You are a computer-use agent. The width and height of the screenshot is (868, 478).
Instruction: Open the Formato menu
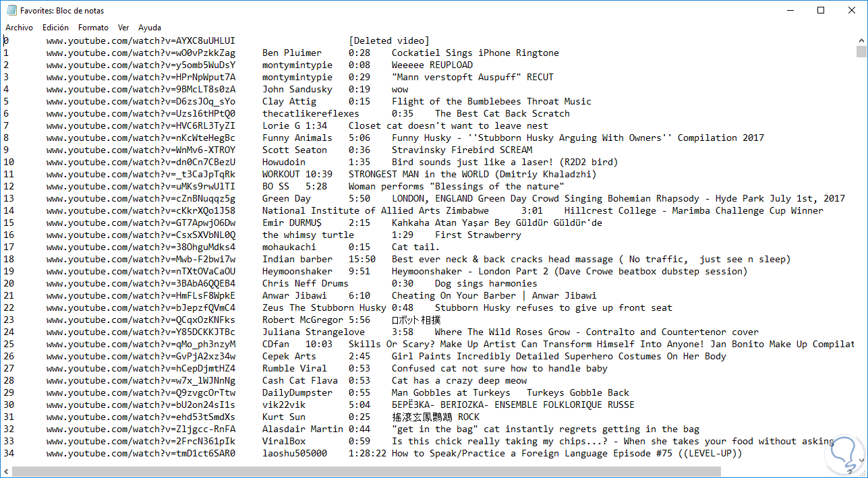pos(93,28)
